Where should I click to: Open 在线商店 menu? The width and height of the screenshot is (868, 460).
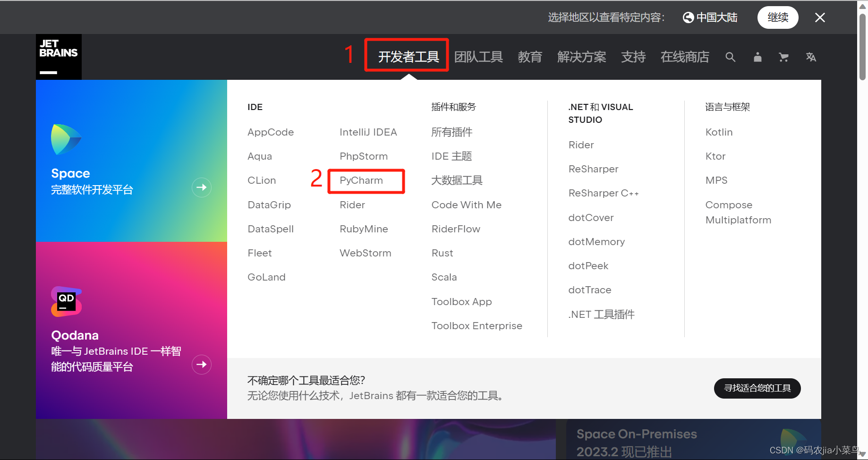coord(685,57)
